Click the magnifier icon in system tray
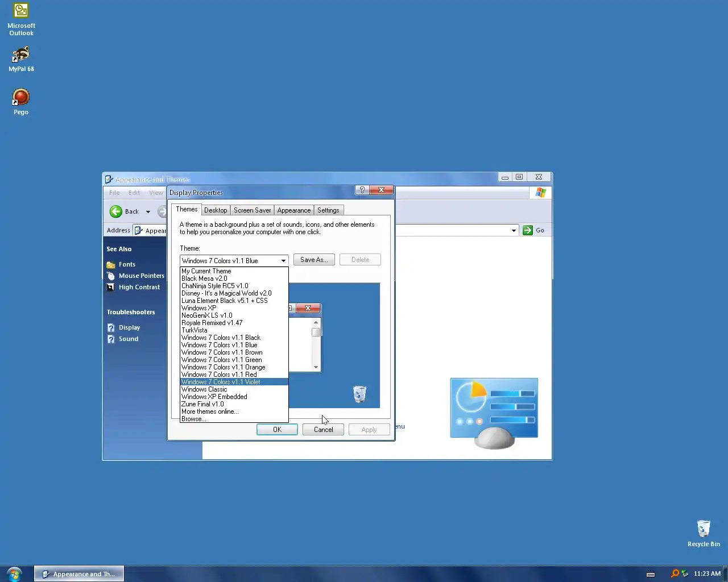Viewport: 728px width, 582px height. [675, 573]
